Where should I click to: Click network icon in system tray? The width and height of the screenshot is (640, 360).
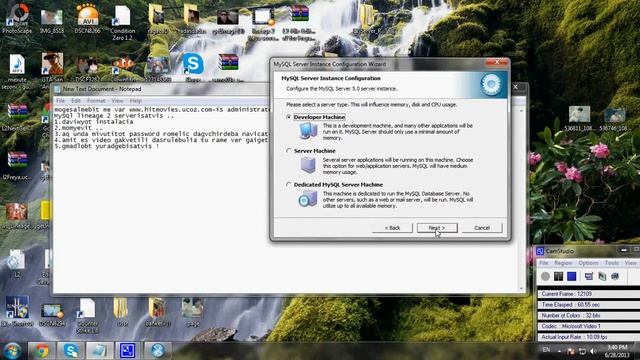pos(582,351)
